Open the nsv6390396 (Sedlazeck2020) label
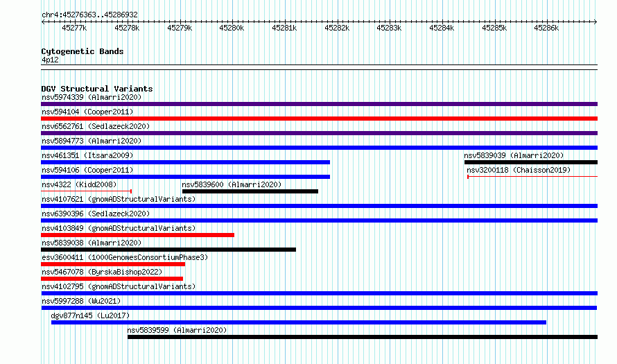The image size is (617, 364). pos(96,214)
